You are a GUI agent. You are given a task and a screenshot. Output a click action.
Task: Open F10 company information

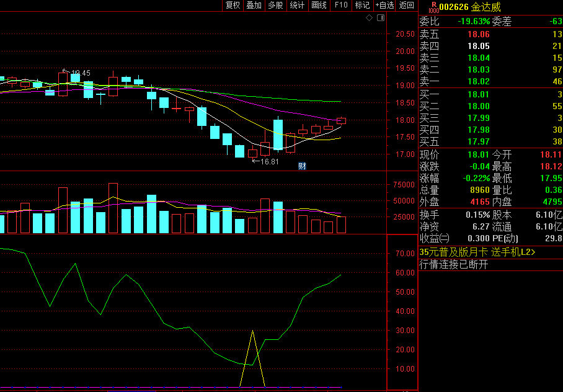[341, 6]
